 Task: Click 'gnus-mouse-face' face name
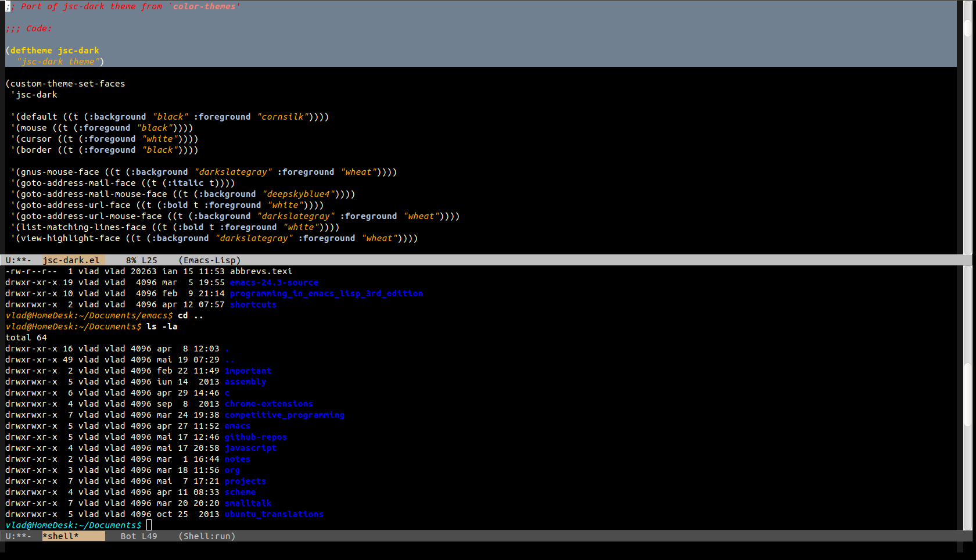[x=60, y=172]
